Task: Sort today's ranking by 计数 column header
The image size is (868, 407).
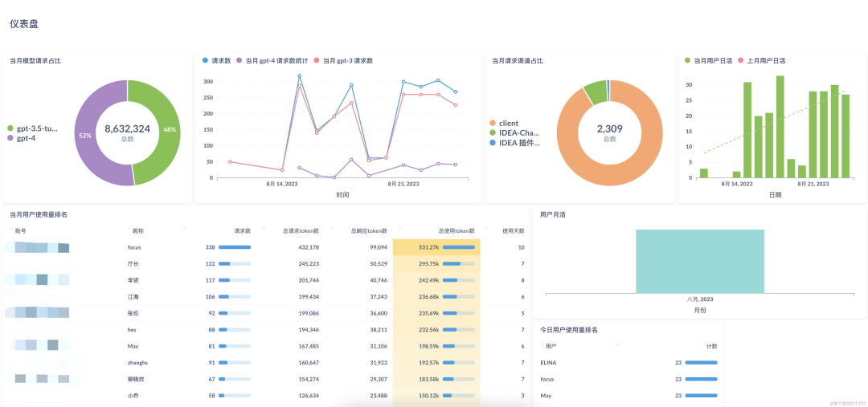Action: click(x=711, y=346)
